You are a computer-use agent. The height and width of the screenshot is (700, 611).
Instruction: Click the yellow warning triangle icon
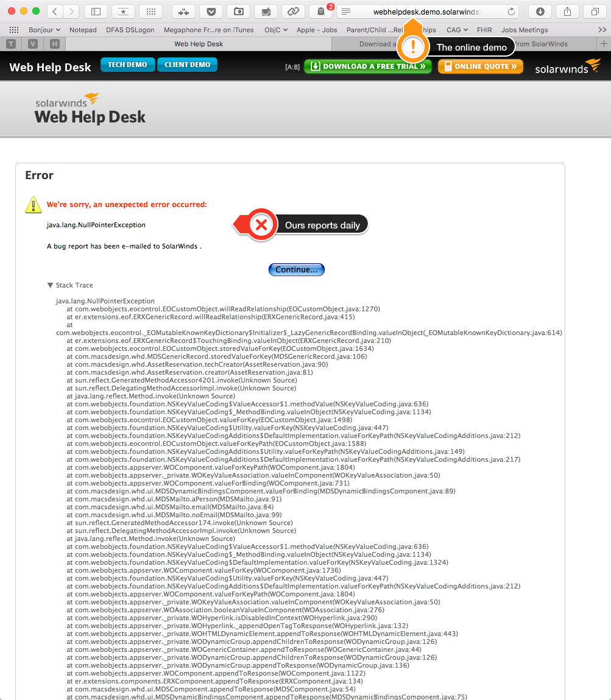coord(34,205)
